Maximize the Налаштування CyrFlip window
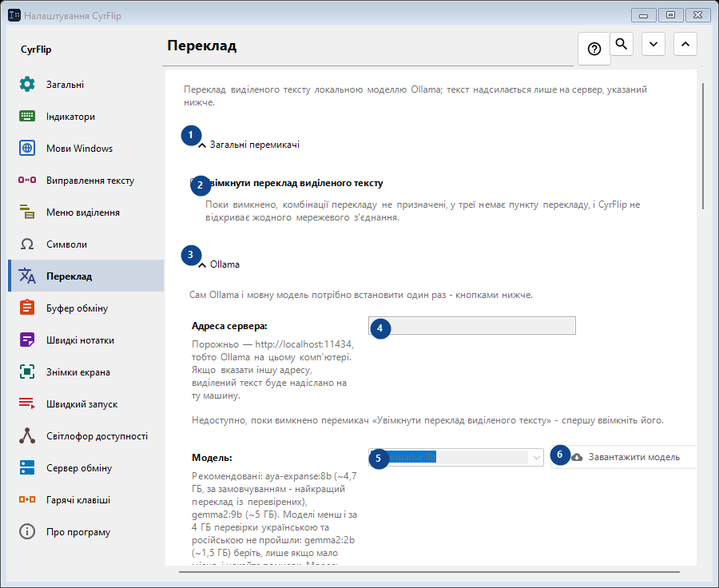 [x=670, y=15]
